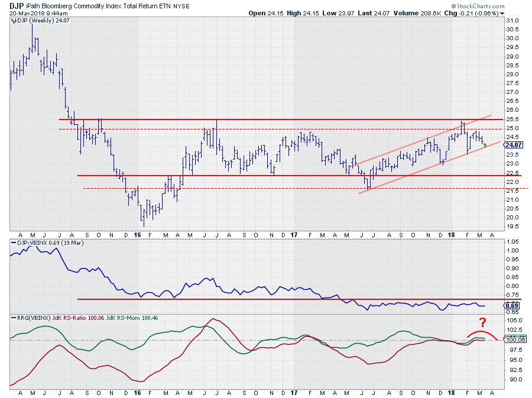Click the 0.90 ratio axis label
Screen dimensions: 532x398
point(512,268)
